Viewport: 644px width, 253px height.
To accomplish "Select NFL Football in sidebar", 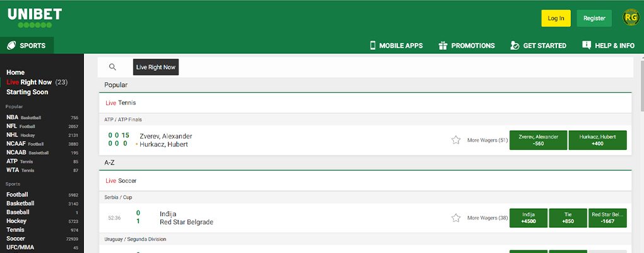I will click(42, 126).
